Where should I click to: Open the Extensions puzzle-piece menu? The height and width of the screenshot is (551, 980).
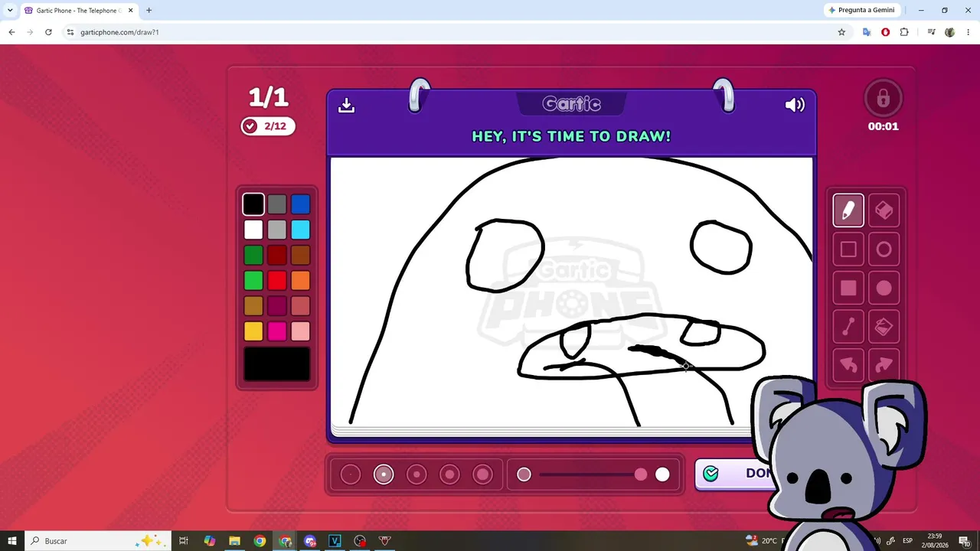coord(904,32)
